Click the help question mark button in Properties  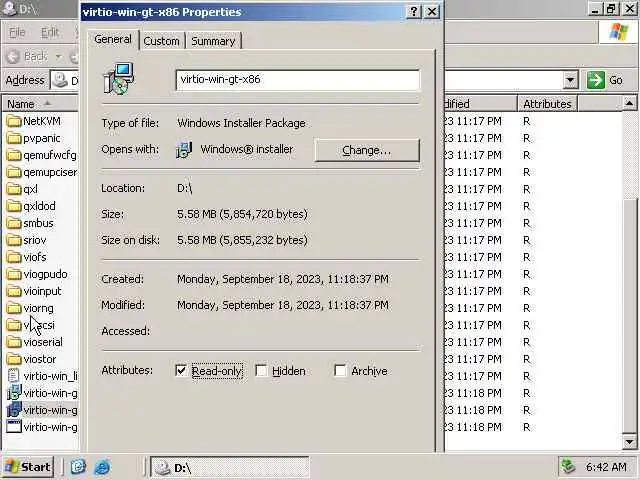(x=413, y=11)
